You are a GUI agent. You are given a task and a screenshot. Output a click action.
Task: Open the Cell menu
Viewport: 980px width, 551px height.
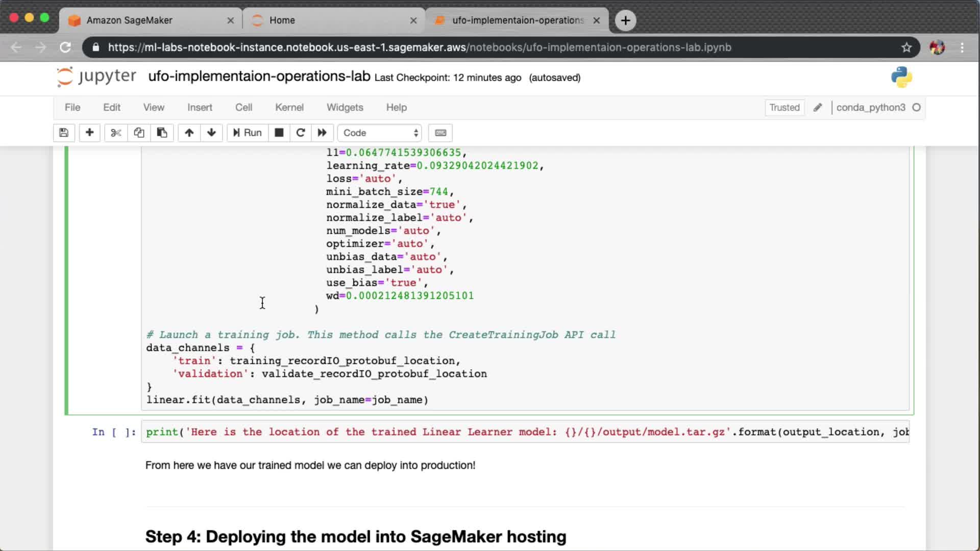pyautogui.click(x=243, y=108)
